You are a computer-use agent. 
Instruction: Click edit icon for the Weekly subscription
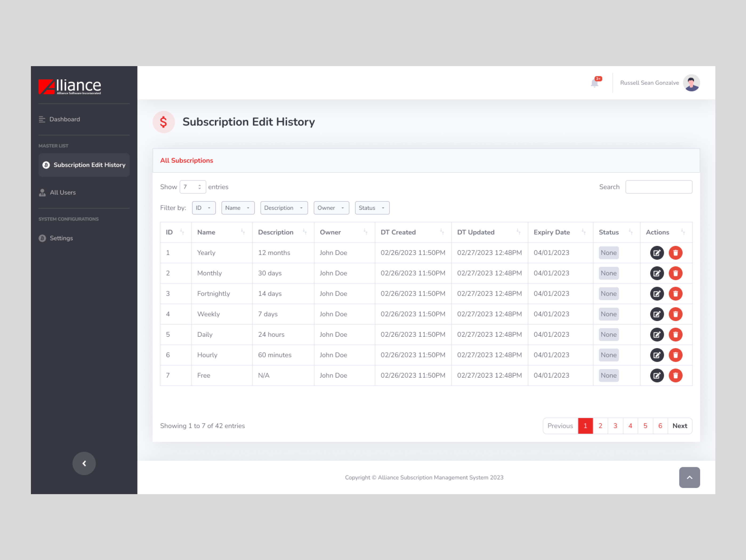point(657,314)
